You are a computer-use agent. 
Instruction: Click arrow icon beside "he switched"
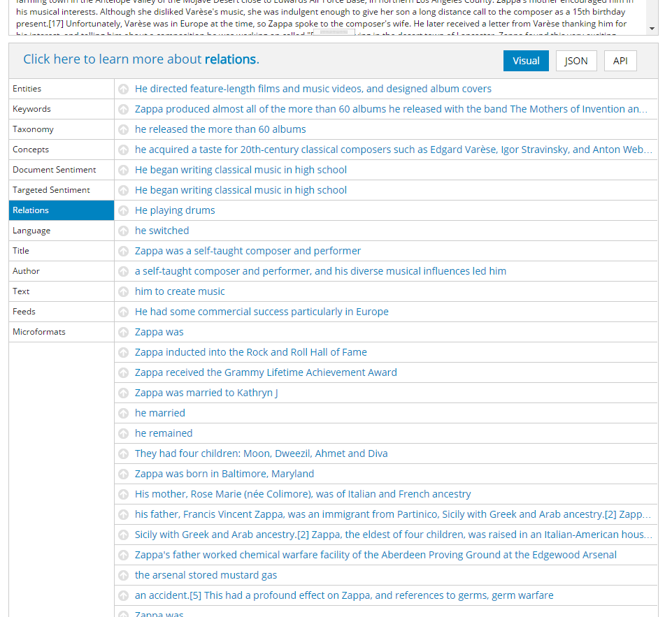coord(124,231)
